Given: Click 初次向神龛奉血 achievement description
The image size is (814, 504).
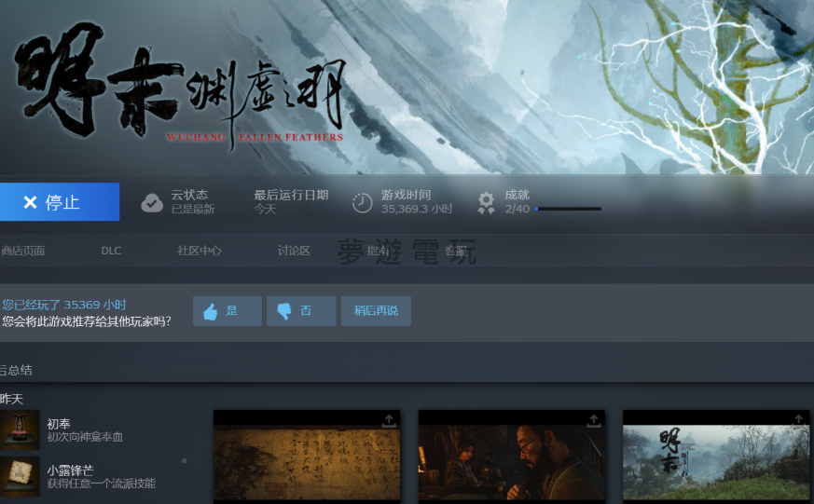Looking at the screenshot, I should click(x=85, y=437).
